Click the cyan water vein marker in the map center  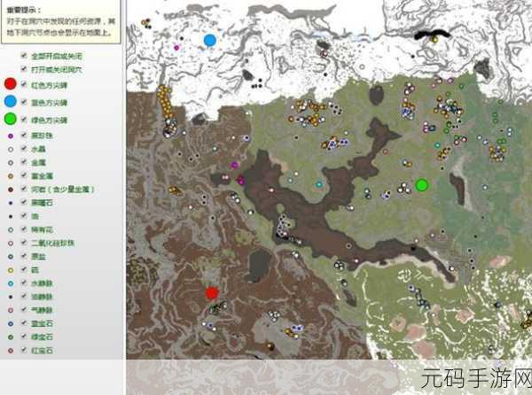tap(319, 184)
